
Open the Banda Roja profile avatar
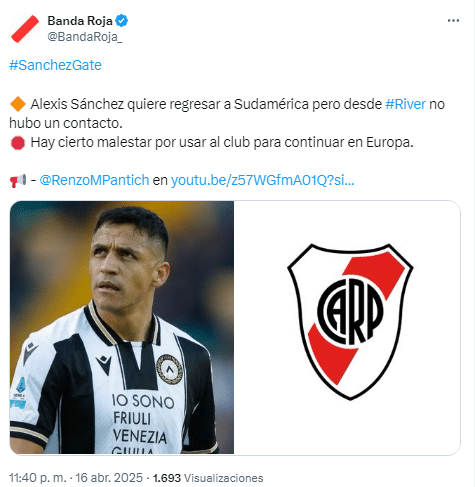click(25, 29)
